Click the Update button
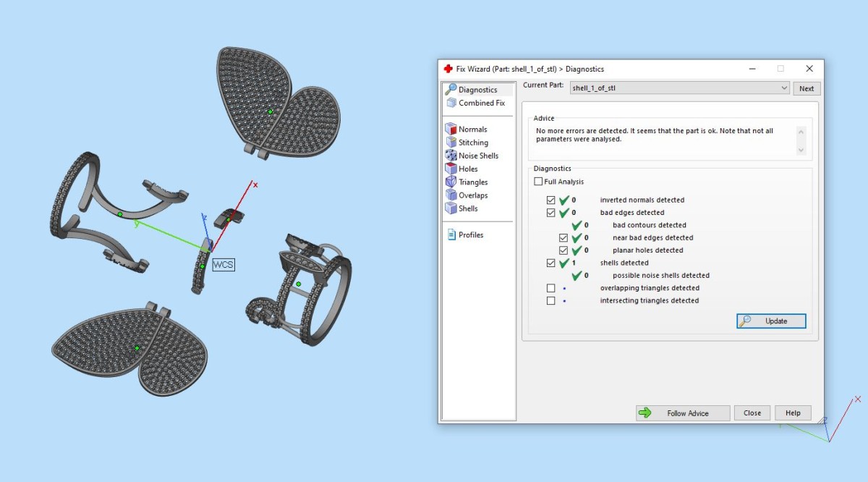868x482 pixels. (771, 321)
